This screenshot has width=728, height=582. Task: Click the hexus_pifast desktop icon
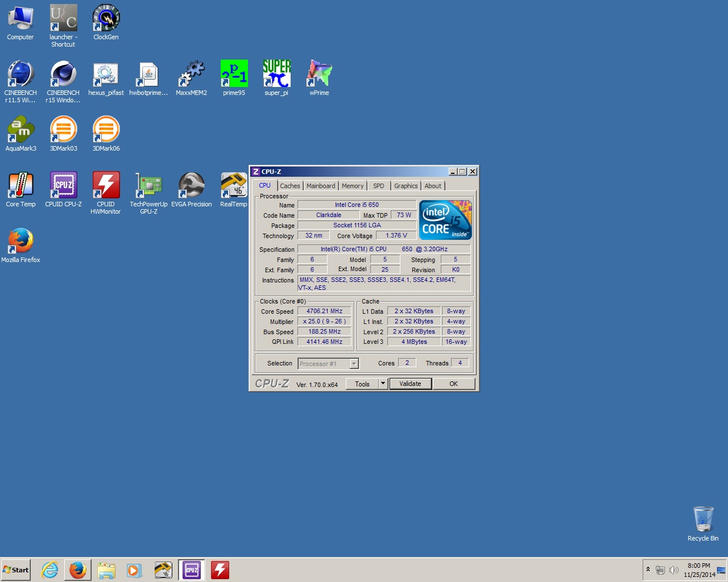(106, 78)
